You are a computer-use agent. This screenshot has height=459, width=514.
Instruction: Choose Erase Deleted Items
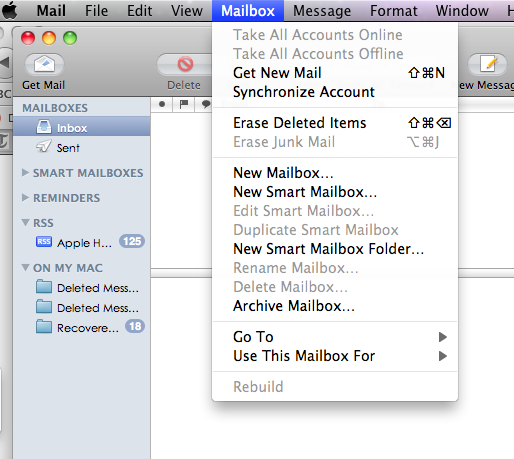pos(335,123)
